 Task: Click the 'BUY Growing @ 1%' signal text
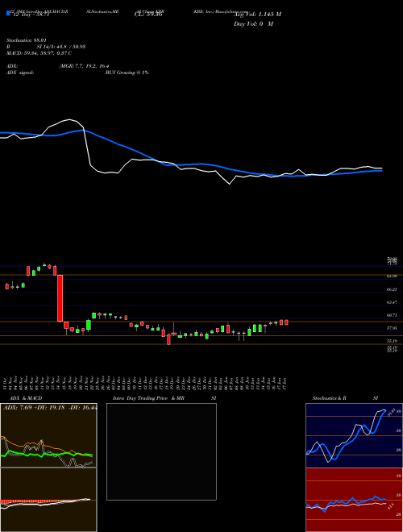click(127, 73)
